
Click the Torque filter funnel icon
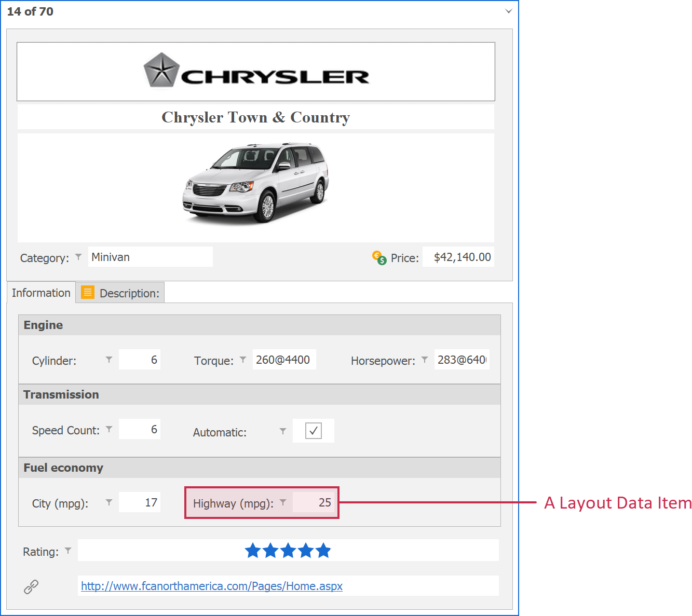[x=243, y=360]
